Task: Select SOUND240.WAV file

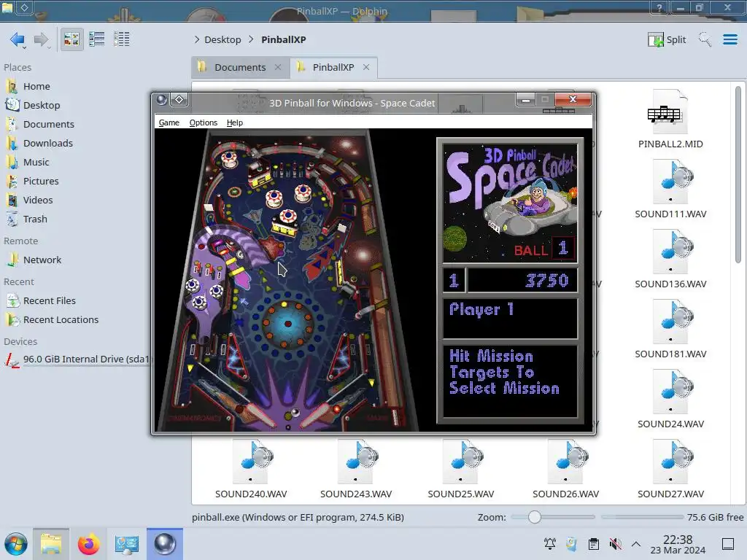Action: [251, 469]
